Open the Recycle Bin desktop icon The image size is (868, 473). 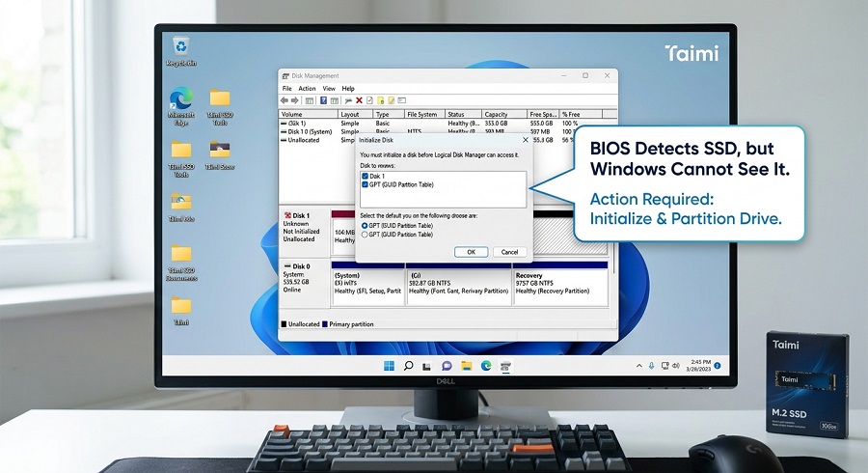[181, 51]
